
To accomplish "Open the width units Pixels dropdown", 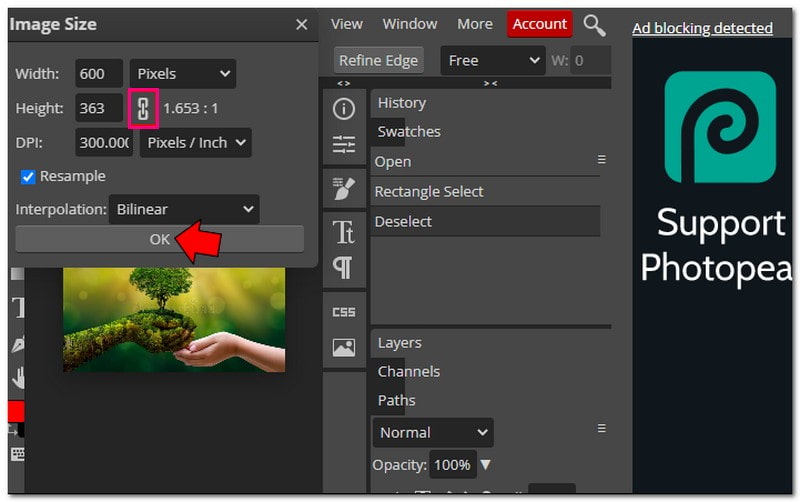I will pos(183,74).
